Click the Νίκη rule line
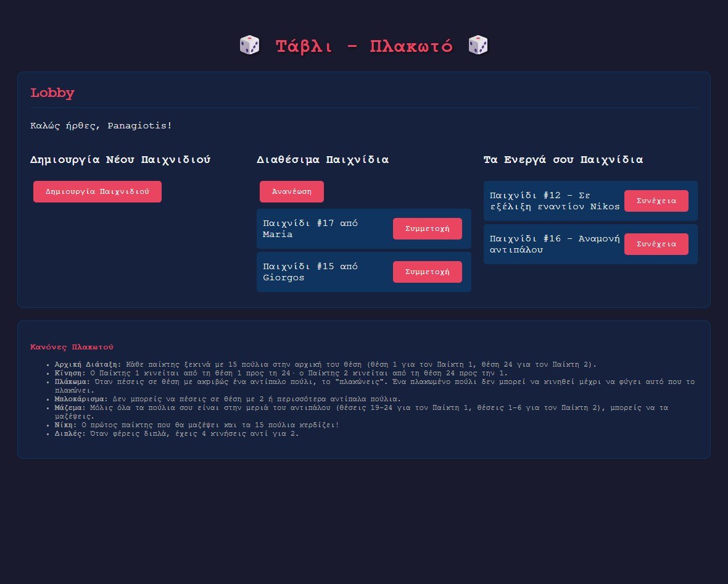Screen dimensions: 728x584 [x=197, y=425]
